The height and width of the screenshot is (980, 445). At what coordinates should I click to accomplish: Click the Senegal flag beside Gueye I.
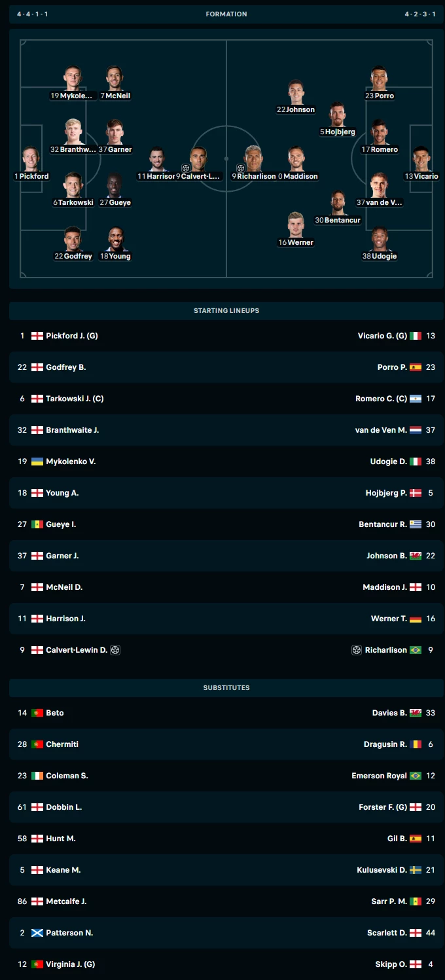click(37, 524)
